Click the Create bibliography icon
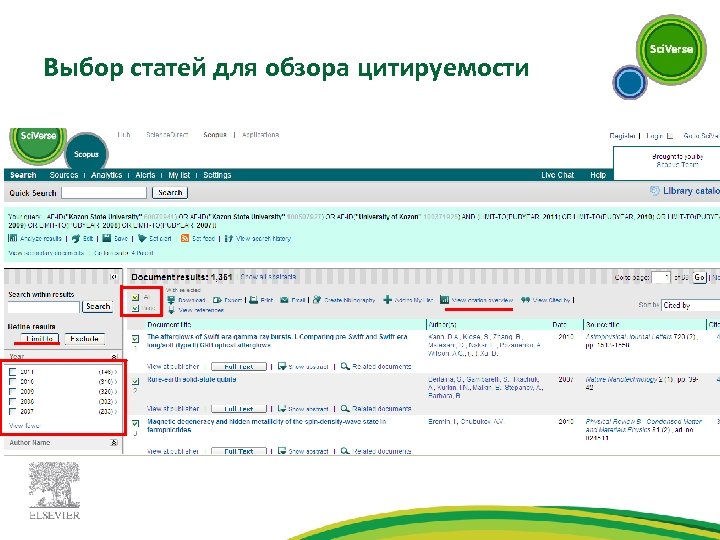Image resolution: width=720 pixels, height=540 pixels. tap(317, 300)
